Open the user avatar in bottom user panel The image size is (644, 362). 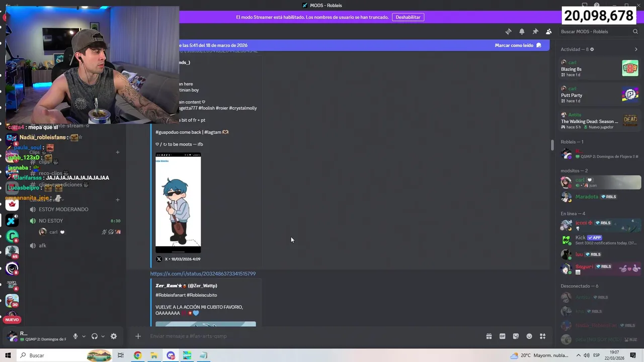click(x=12, y=336)
